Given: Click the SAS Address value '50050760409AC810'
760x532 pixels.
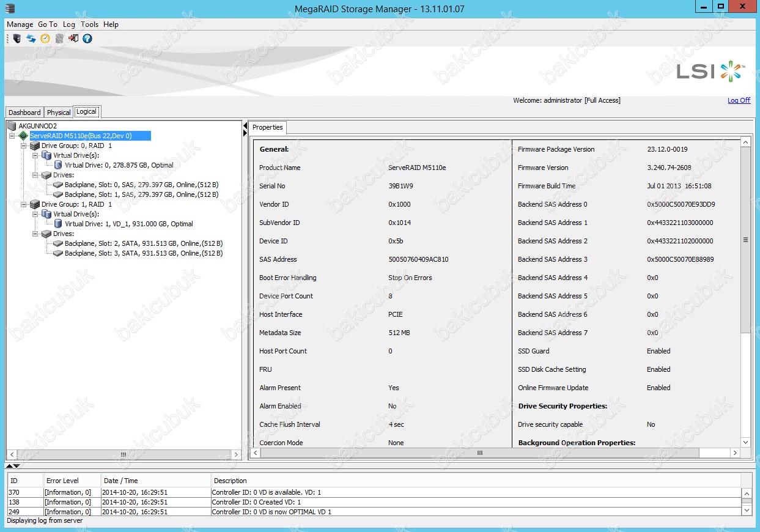Looking at the screenshot, I should coord(418,259).
